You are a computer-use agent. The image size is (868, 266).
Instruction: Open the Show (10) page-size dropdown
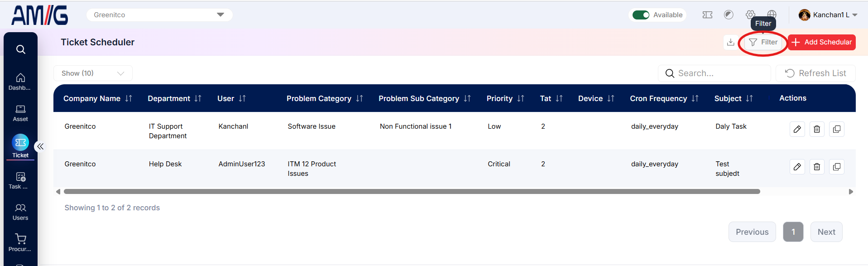[x=93, y=73]
